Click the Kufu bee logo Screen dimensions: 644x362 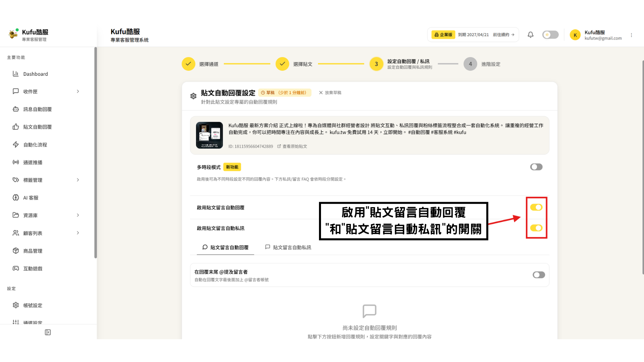click(13, 34)
